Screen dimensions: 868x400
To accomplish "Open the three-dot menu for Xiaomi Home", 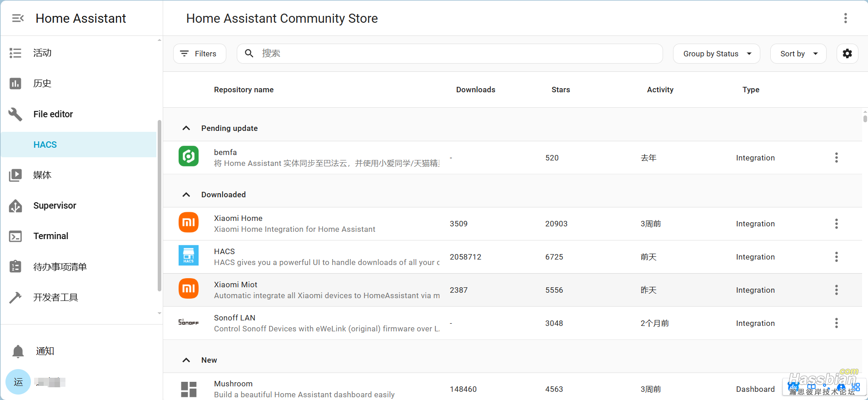I will (x=836, y=224).
